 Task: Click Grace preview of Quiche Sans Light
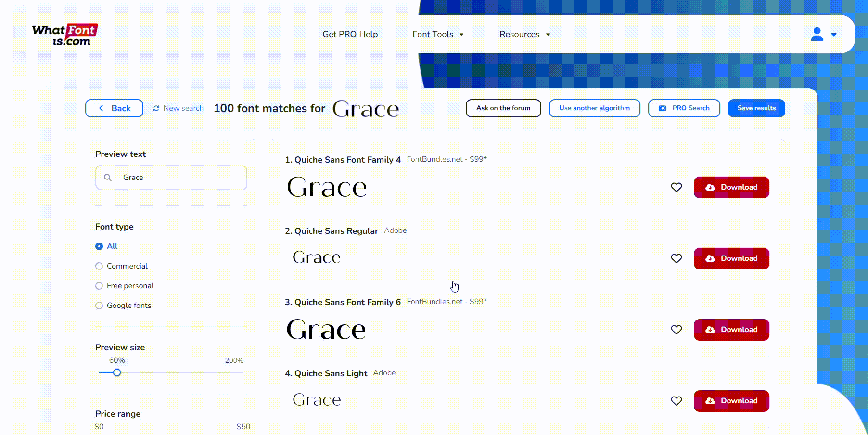[x=317, y=400]
